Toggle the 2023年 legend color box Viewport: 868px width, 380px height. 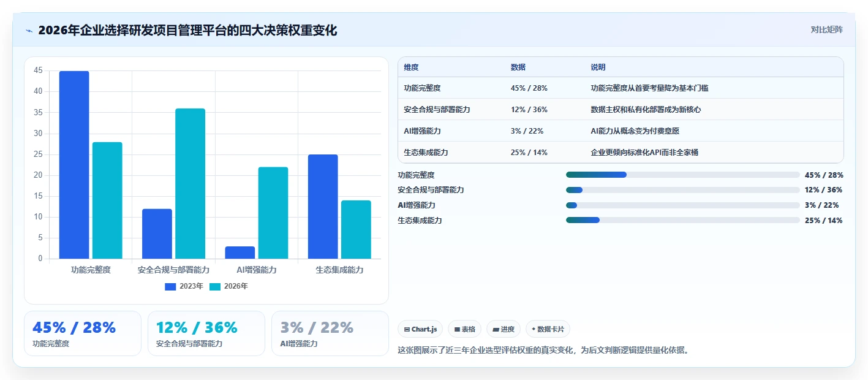170,286
